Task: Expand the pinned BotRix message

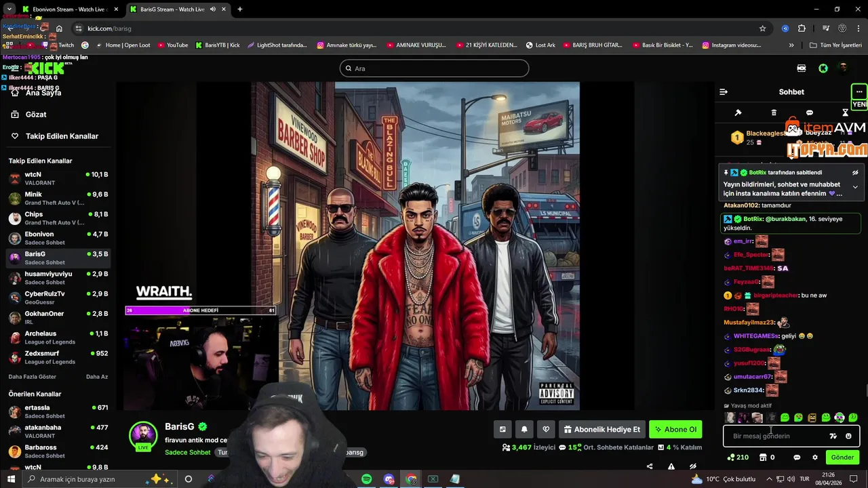Action: [855, 187]
